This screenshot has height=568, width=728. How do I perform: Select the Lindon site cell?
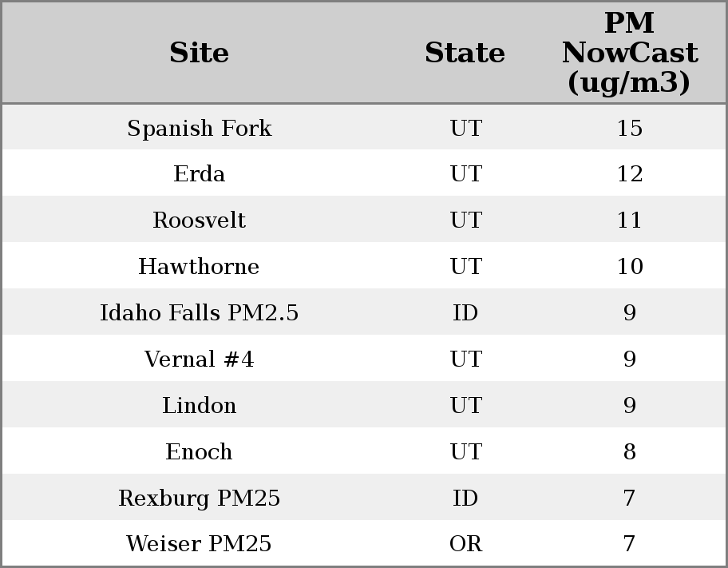[199, 406]
